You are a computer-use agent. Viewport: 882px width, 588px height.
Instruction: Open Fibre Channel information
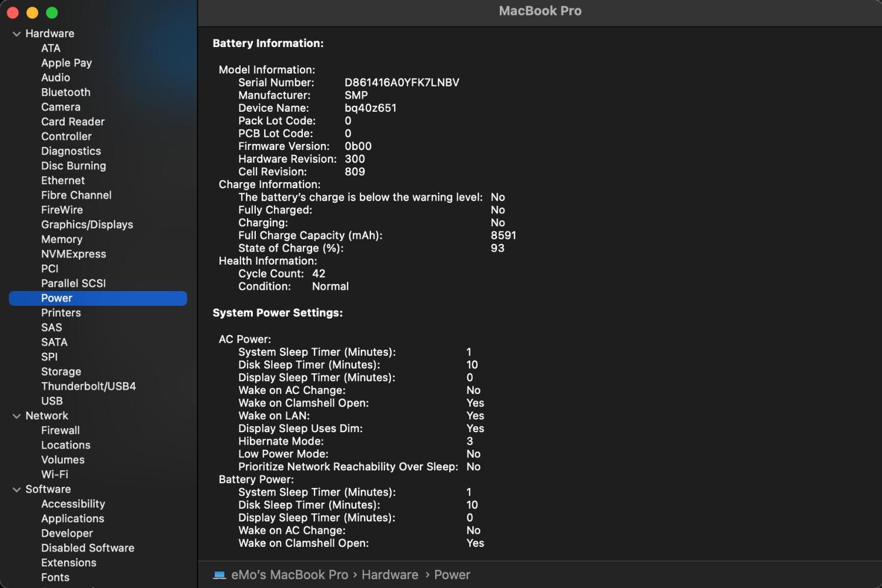76,195
